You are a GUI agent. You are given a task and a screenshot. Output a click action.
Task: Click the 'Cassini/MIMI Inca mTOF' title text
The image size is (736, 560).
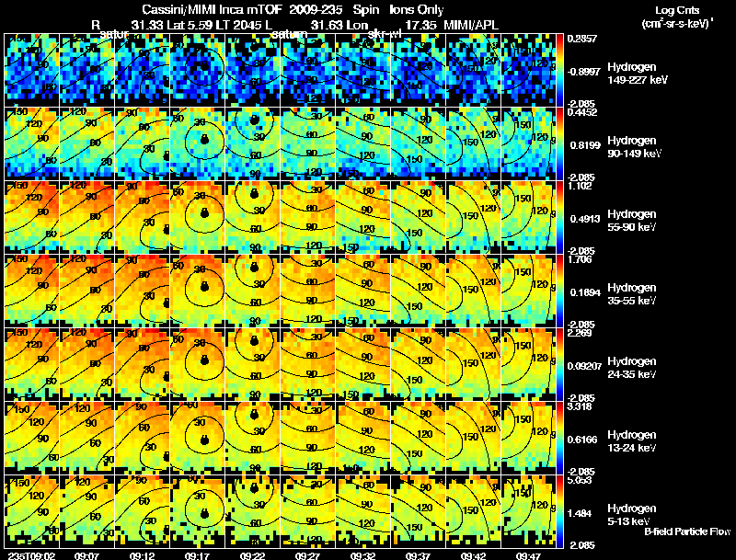point(213,9)
